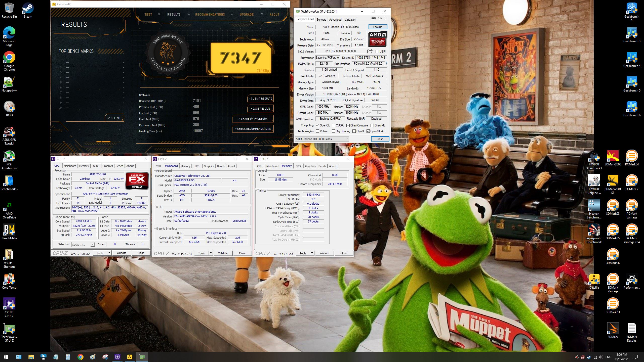Open the ABOUT tab in Catzilla
This screenshot has height=362, width=644.
click(x=274, y=15)
